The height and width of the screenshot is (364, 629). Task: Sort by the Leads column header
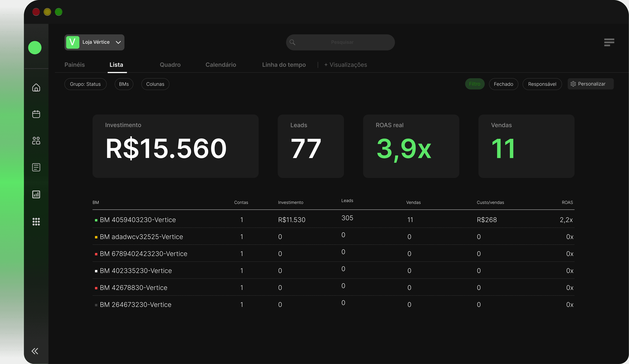pos(347,201)
